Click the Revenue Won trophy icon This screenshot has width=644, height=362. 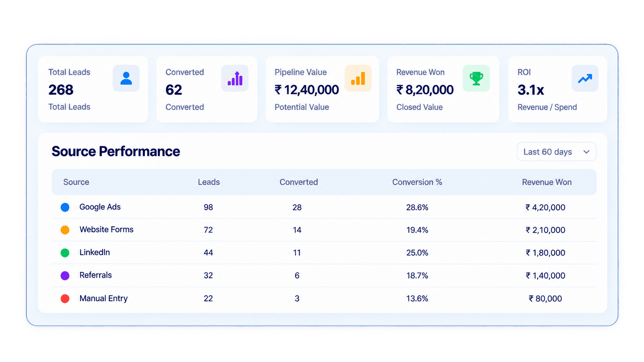[x=476, y=78]
